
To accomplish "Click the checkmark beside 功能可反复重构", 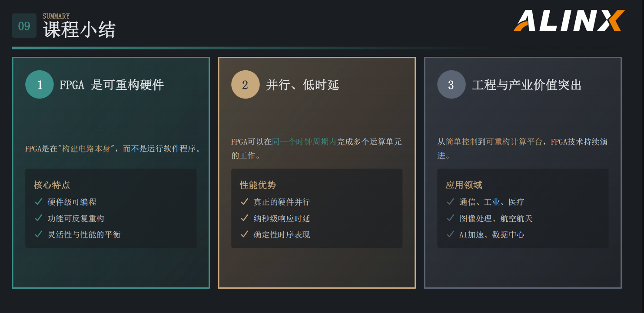I will pyautogui.click(x=38, y=218).
